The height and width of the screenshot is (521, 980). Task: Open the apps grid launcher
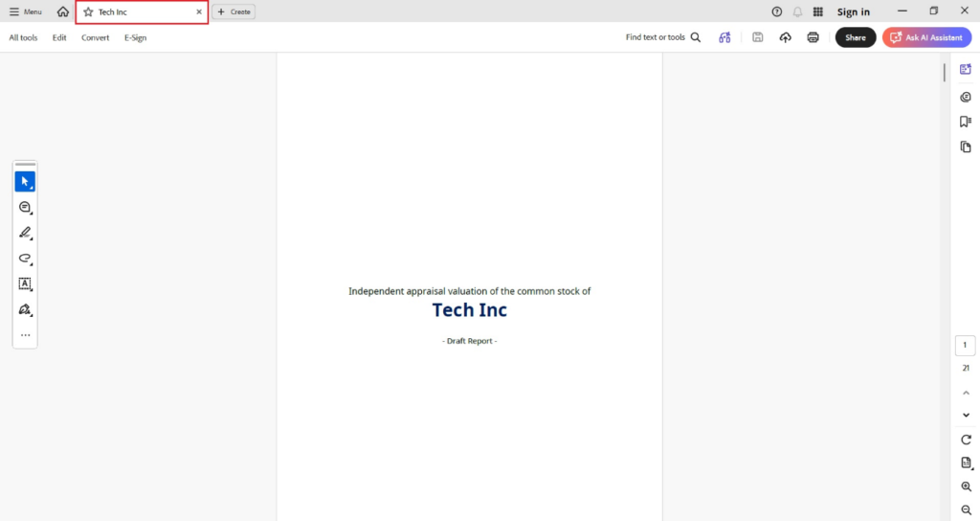tap(817, 11)
